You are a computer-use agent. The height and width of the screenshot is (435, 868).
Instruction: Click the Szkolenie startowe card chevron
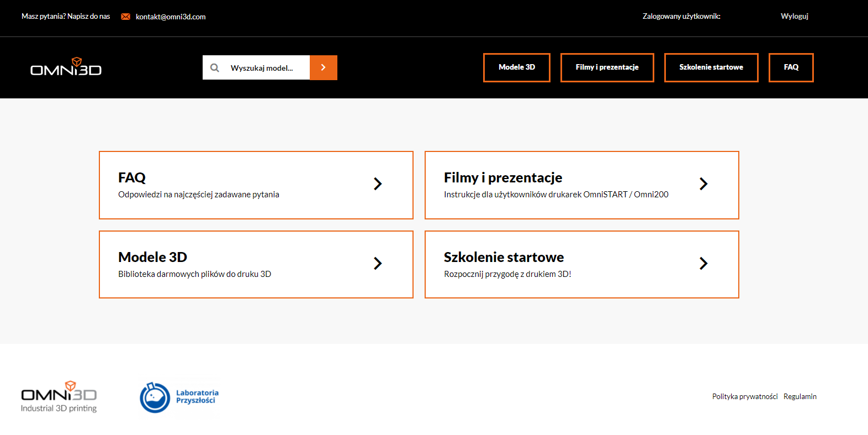click(703, 263)
